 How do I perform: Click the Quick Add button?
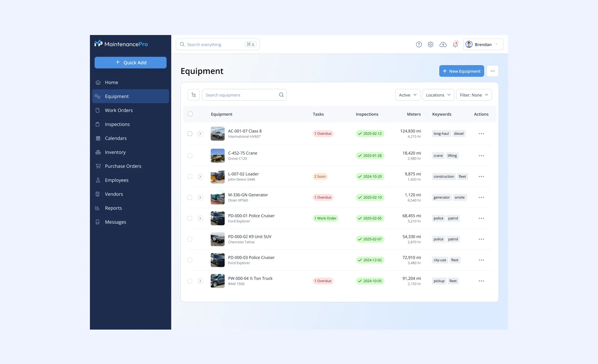click(x=130, y=62)
